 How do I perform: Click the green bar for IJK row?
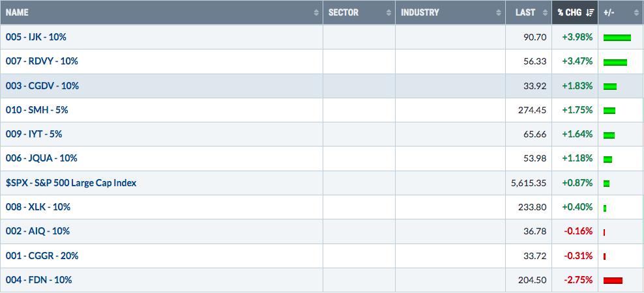[617, 38]
